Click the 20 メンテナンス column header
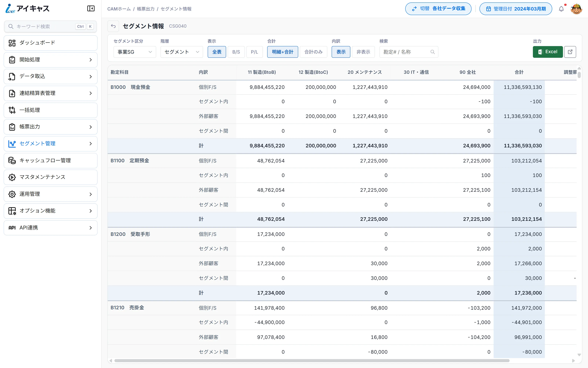The width and height of the screenshot is (588, 368). [364, 72]
